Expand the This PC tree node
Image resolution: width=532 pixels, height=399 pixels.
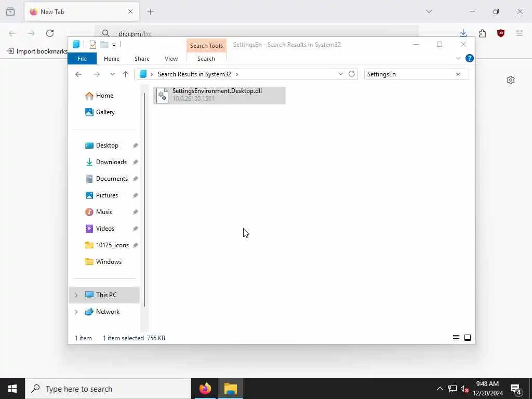[x=76, y=295]
